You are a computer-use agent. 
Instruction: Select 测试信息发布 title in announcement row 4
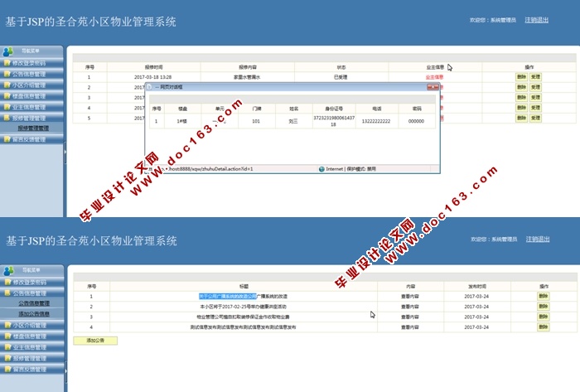(243, 327)
